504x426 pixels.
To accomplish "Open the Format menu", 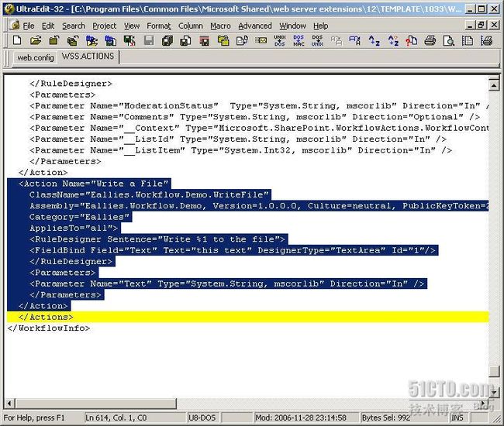I will (159, 26).
